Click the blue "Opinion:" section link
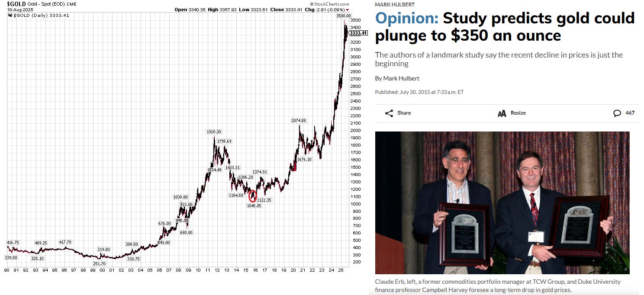Image resolution: width=644 pixels, height=295 pixels. coord(407,18)
